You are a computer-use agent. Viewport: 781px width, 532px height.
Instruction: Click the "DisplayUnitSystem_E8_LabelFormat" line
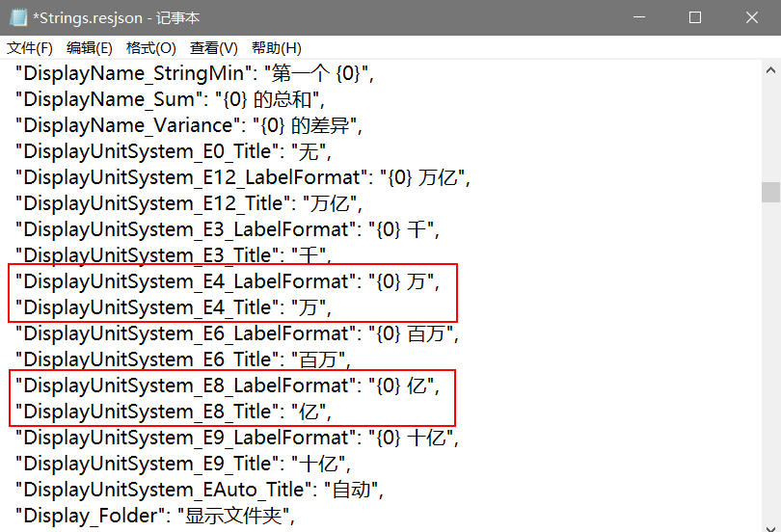click(228, 386)
